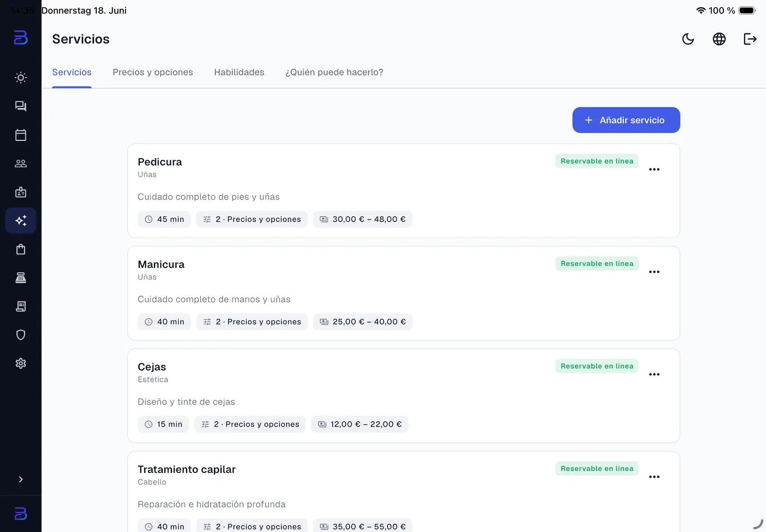Open the dashboard sun icon in sidebar
The width and height of the screenshot is (766, 532).
click(21, 78)
